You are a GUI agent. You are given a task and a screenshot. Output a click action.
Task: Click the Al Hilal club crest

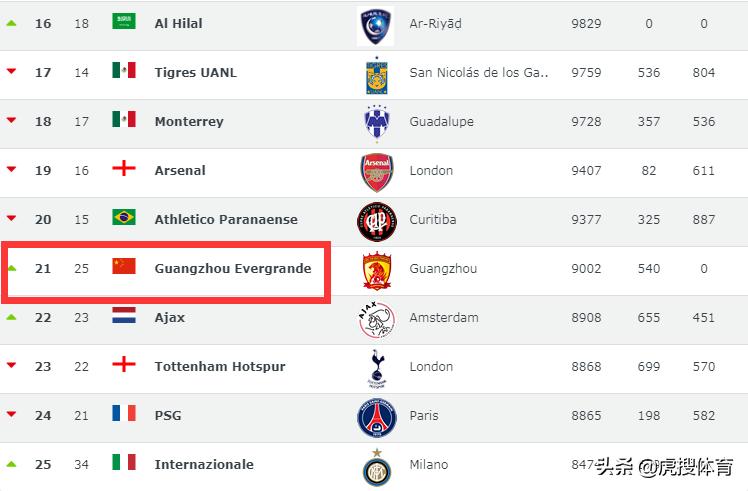pos(376,25)
